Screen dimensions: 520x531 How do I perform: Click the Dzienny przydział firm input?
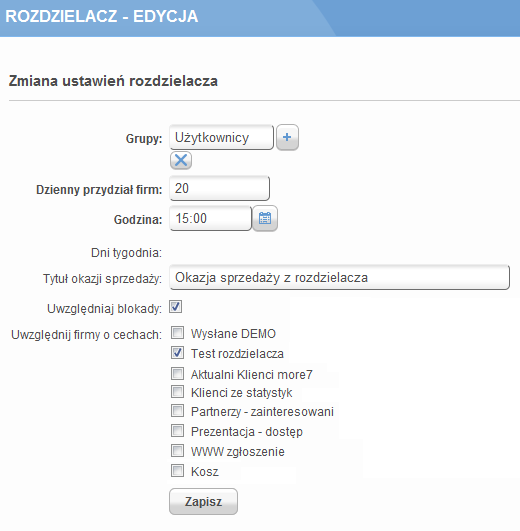[219, 188]
